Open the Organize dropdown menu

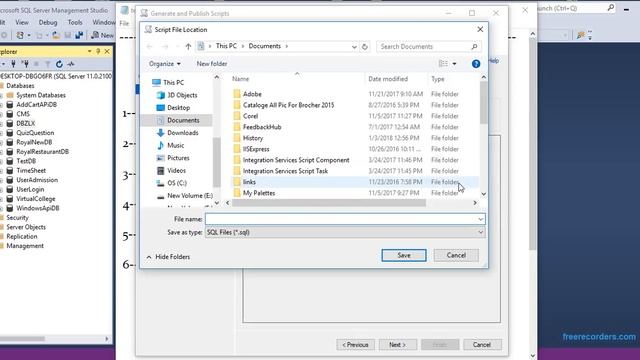(165, 64)
